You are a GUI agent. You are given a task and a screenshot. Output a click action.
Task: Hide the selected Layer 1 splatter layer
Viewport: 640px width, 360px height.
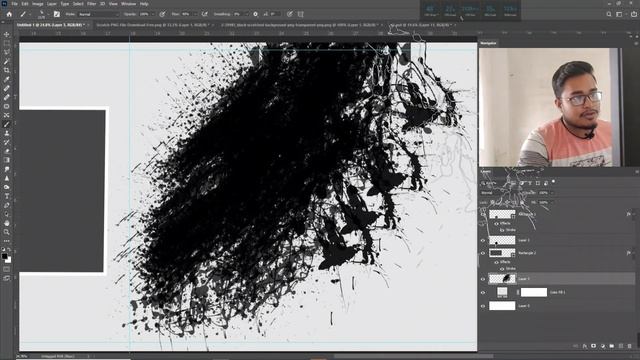(483, 279)
